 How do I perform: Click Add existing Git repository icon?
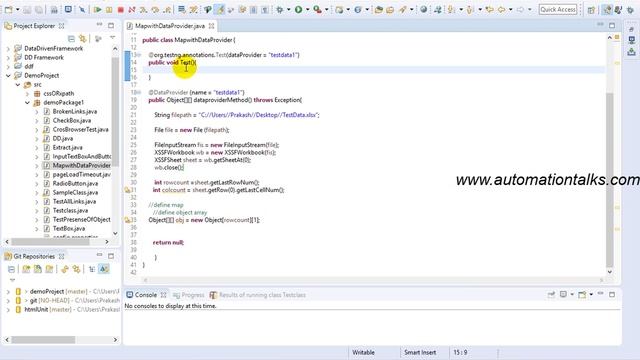pos(26,269)
